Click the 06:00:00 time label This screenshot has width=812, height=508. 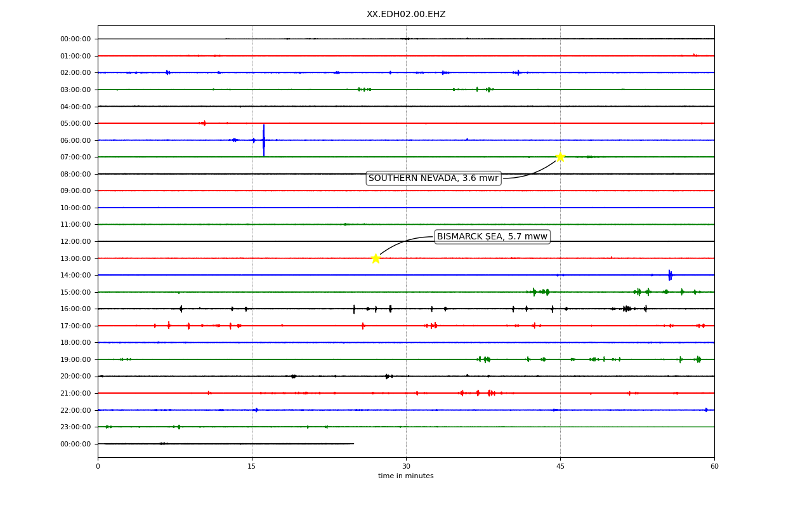click(75, 140)
